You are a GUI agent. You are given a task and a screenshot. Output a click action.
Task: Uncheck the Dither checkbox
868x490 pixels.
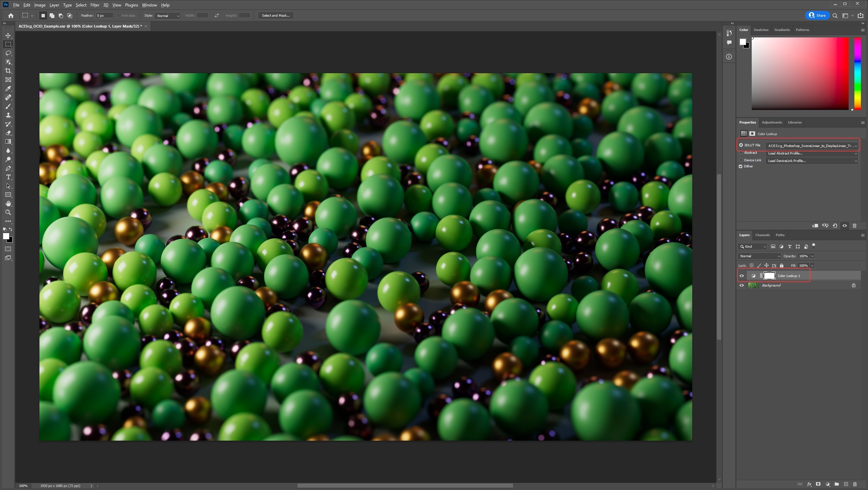(x=741, y=166)
